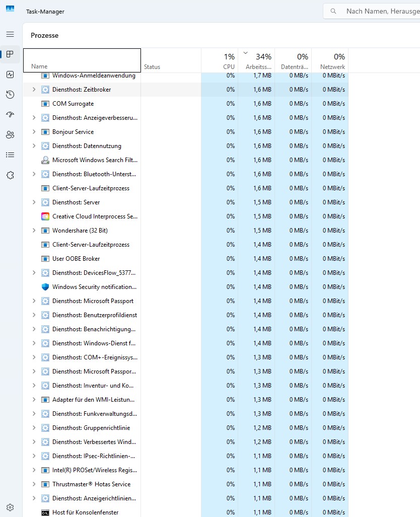Open the Startup apps (Autostart) sidebar icon
420x517 pixels.
pyautogui.click(x=10, y=115)
